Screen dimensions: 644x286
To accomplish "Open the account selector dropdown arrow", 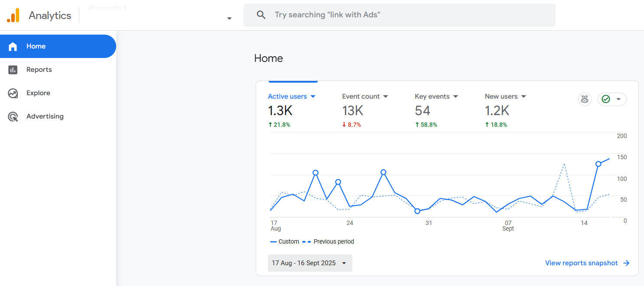I will [229, 18].
